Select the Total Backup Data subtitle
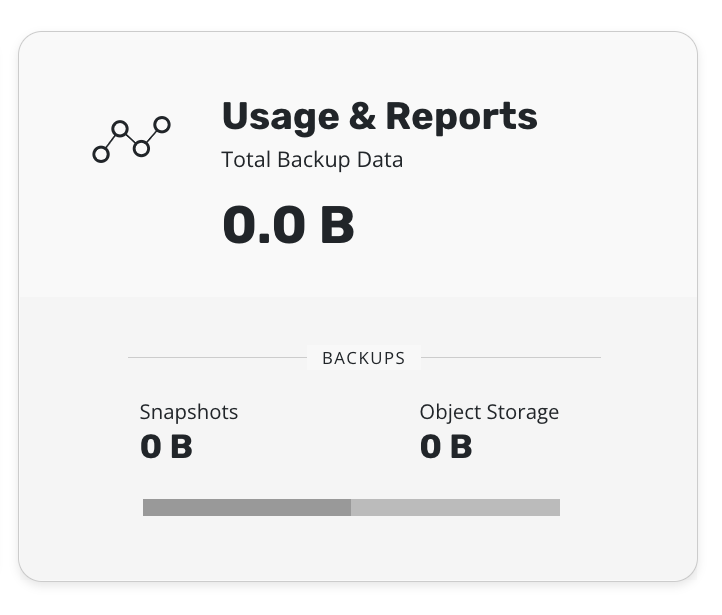Screen dimensions: 722x615 (x=312, y=159)
